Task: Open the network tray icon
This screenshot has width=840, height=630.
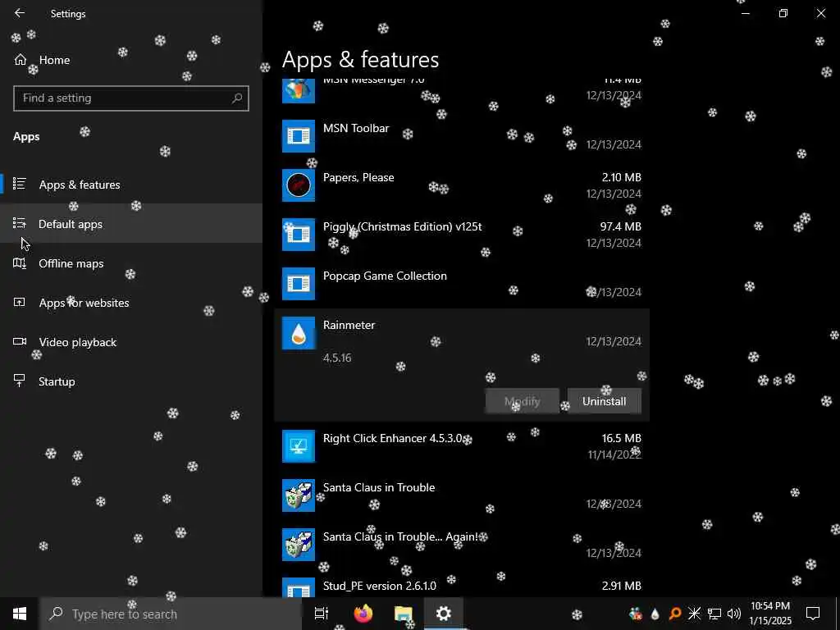Action: pyautogui.click(x=714, y=614)
